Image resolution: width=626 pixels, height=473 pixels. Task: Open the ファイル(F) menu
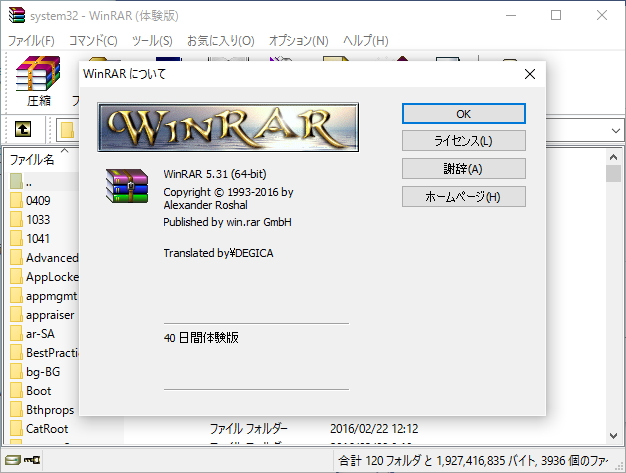point(31,41)
